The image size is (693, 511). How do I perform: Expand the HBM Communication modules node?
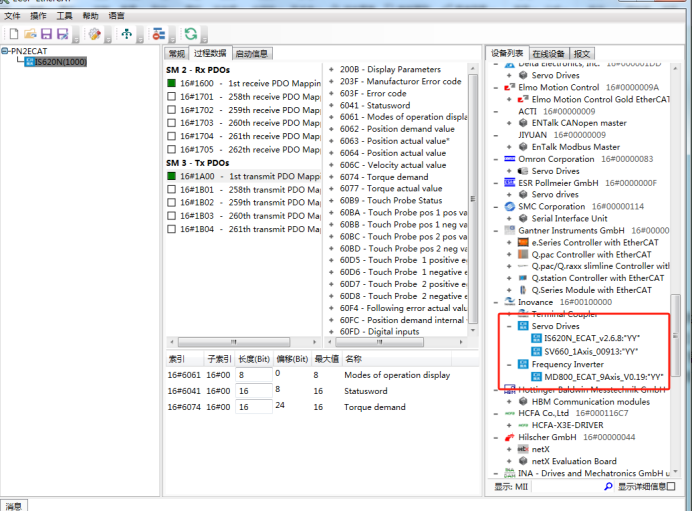pos(509,401)
